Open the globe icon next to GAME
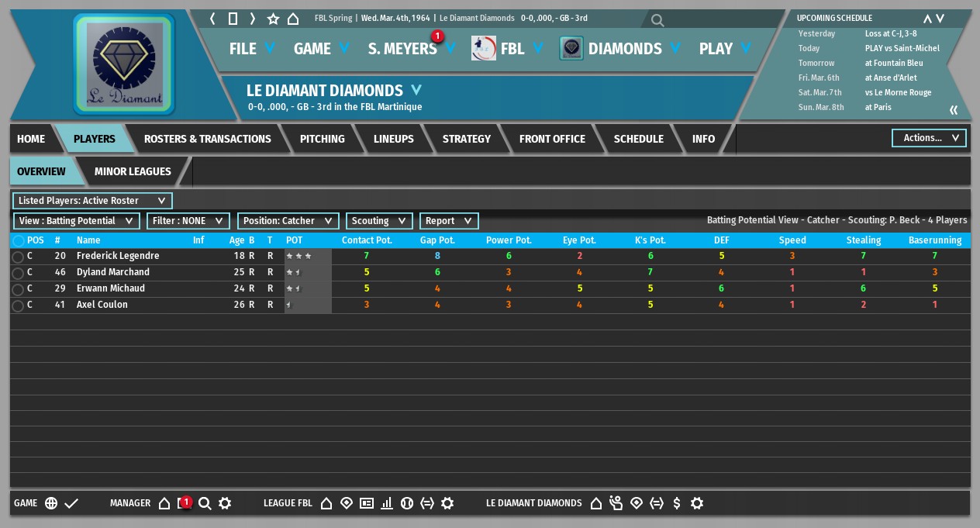 (51, 503)
